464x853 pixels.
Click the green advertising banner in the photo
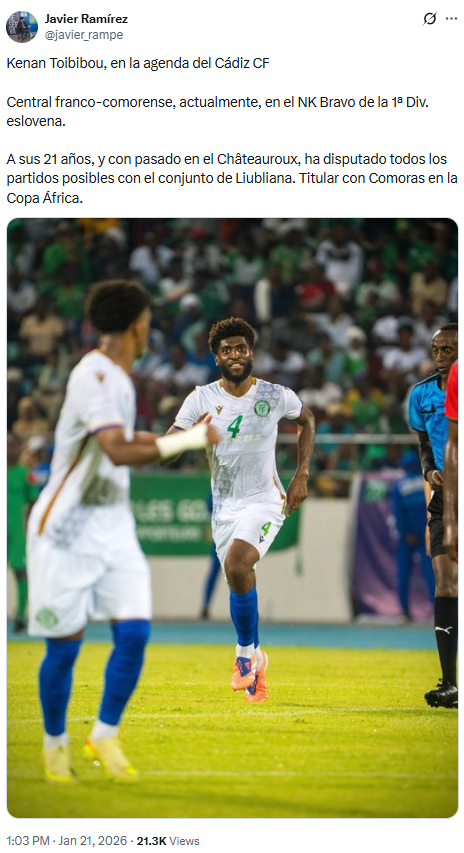pos(214,512)
